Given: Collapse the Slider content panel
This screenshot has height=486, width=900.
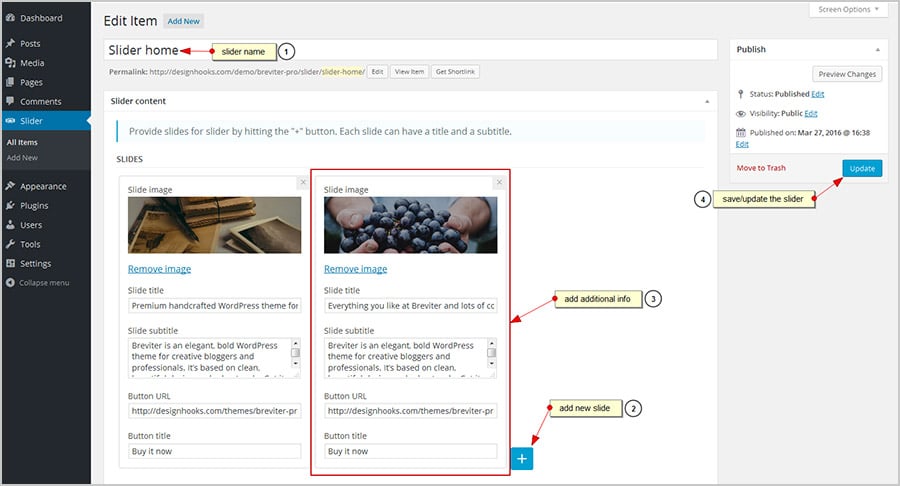Looking at the screenshot, I should pyautogui.click(x=707, y=102).
